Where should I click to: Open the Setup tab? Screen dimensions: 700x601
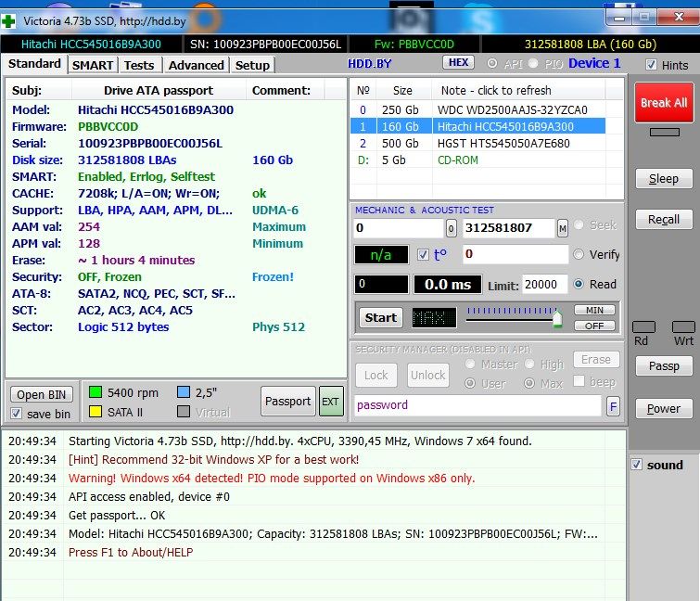tap(252, 65)
